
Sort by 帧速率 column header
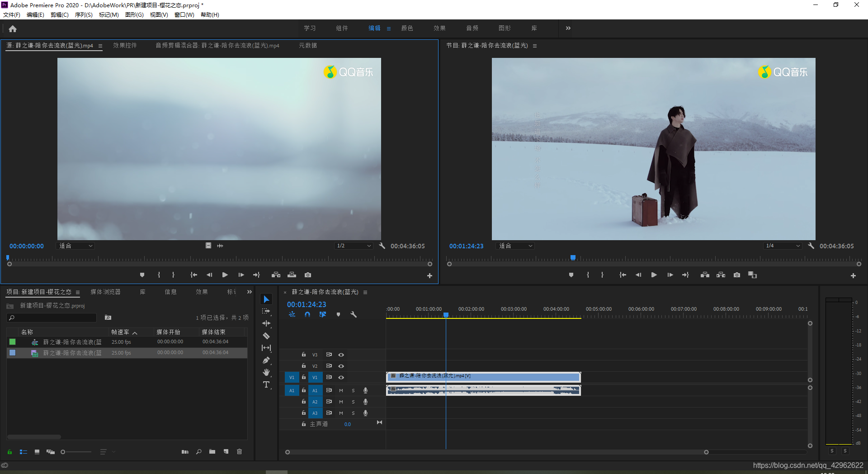120,332
